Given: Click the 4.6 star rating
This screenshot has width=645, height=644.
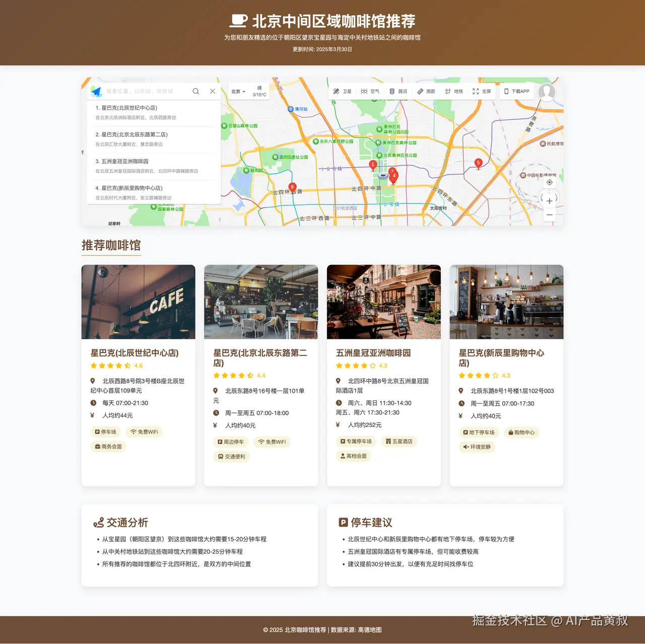Looking at the screenshot, I should (117, 366).
